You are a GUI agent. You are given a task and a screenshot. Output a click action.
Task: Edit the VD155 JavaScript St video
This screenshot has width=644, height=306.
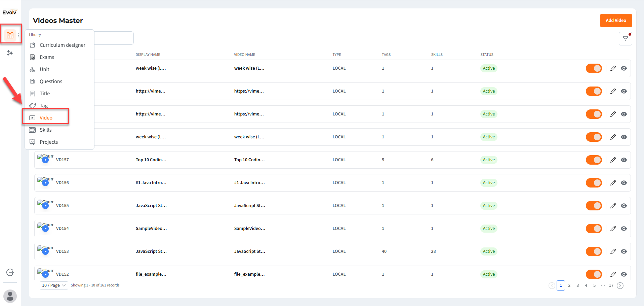pos(613,206)
